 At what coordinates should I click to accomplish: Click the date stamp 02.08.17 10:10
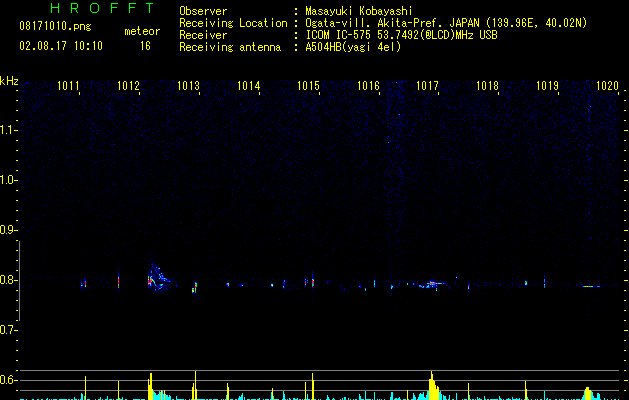point(61,46)
